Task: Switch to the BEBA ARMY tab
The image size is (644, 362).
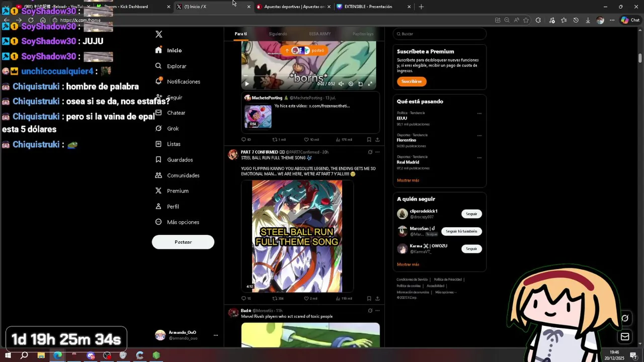Action: tap(320, 34)
